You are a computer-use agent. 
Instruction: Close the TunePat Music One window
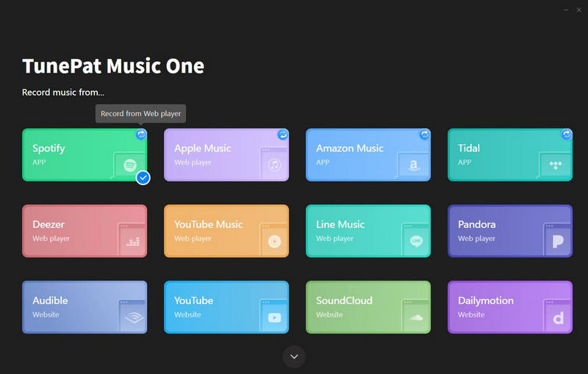coord(579,10)
